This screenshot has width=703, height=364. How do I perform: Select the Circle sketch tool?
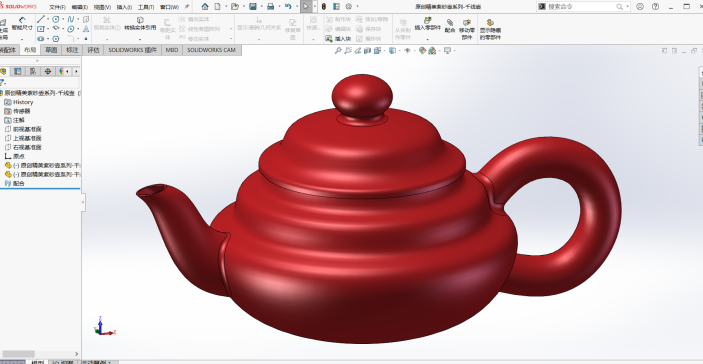[56, 19]
